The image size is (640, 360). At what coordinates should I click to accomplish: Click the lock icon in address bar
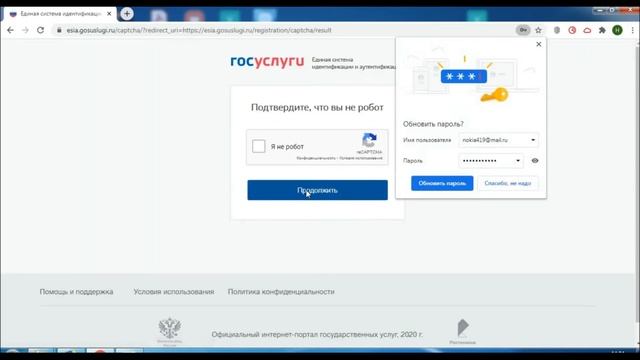59,30
